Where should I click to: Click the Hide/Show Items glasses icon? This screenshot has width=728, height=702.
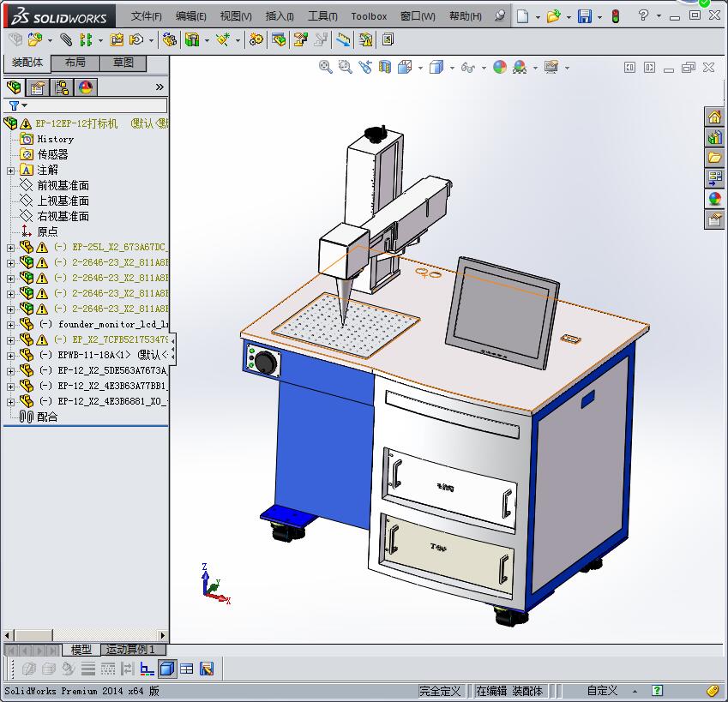pyautogui.click(x=468, y=68)
